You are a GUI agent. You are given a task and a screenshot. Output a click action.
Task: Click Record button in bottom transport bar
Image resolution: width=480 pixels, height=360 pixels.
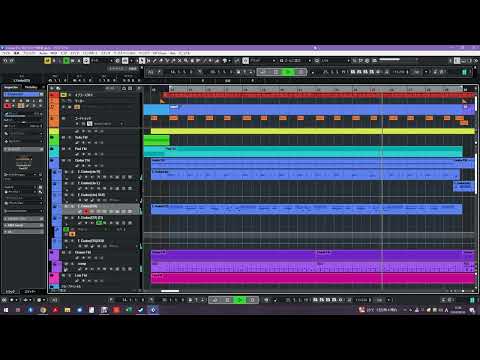point(252,300)
